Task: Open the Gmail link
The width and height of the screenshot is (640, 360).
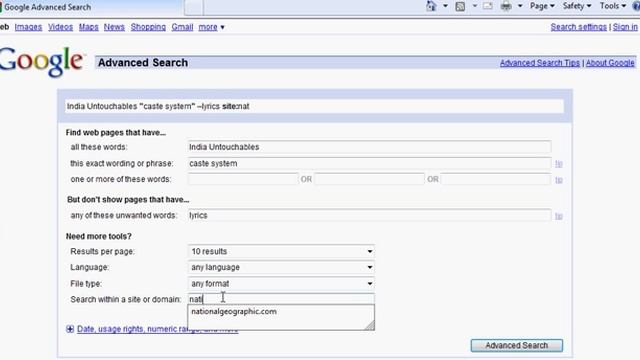Action: click(182, 27)
